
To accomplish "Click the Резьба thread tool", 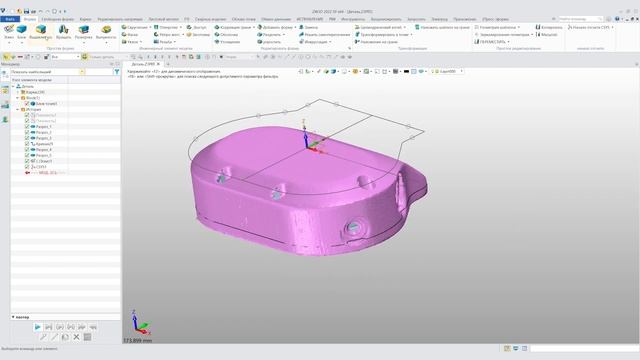I will [163, 42].
